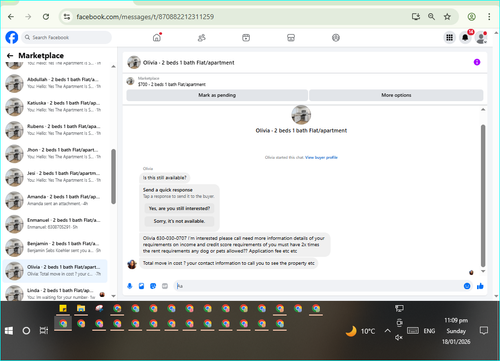Click the Mark as pending button
This screenshot has height=361, width=500.
point(217,95)
